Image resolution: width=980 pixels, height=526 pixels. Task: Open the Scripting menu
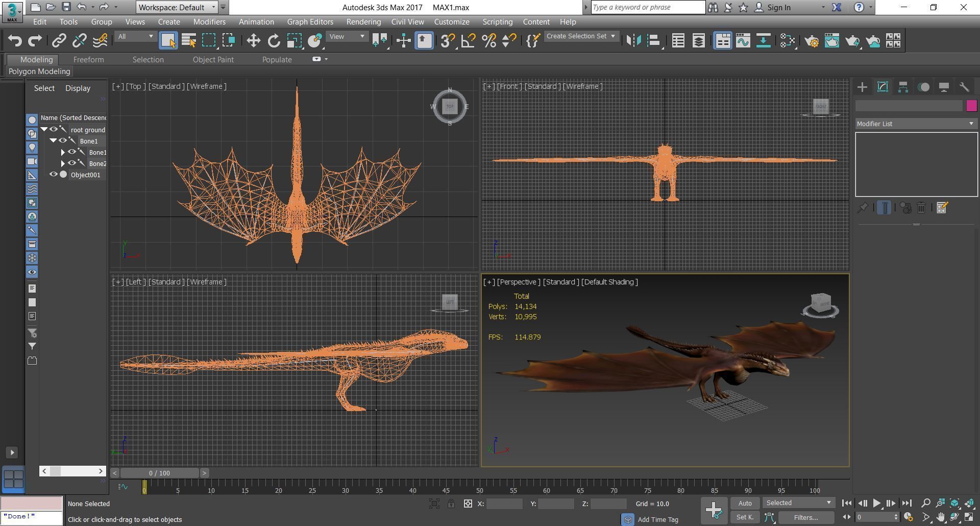[x=497, y=22]
